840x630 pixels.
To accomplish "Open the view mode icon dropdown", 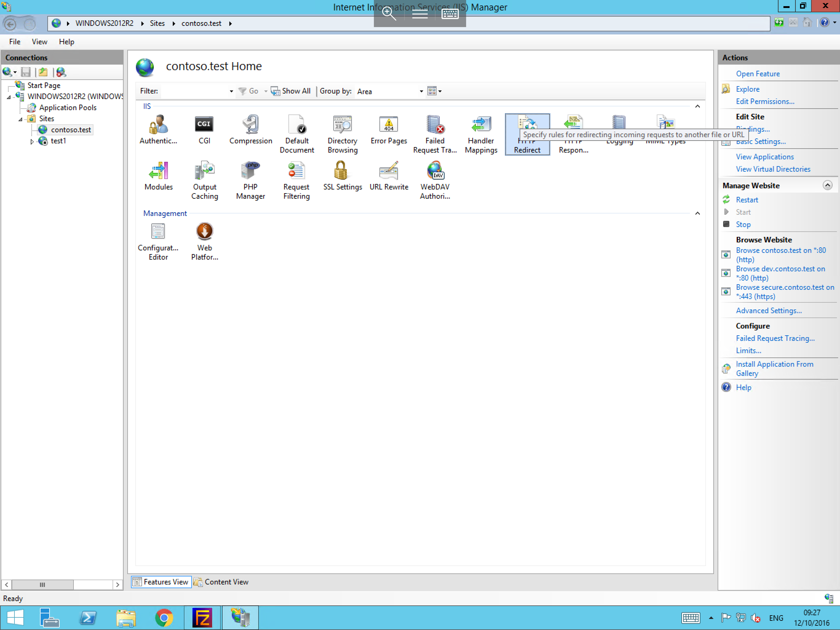I will point(434,91).
